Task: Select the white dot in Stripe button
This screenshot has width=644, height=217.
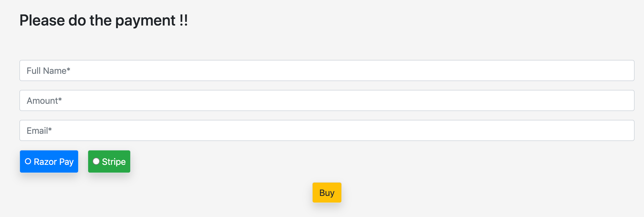Action: coord(96,161)
